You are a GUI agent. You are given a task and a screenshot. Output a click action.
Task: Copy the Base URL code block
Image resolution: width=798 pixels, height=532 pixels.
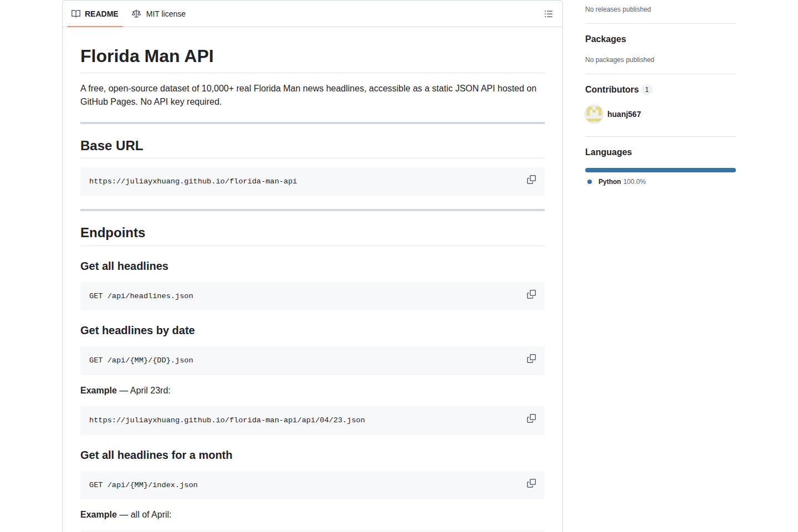click(x=531, y=180)
